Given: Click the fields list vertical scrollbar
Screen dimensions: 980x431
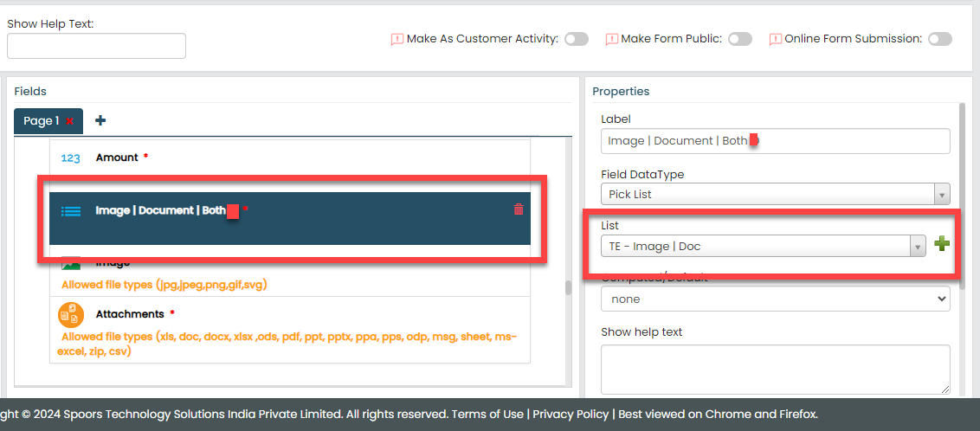Looking at the screenshot, I should click(568, 288).
